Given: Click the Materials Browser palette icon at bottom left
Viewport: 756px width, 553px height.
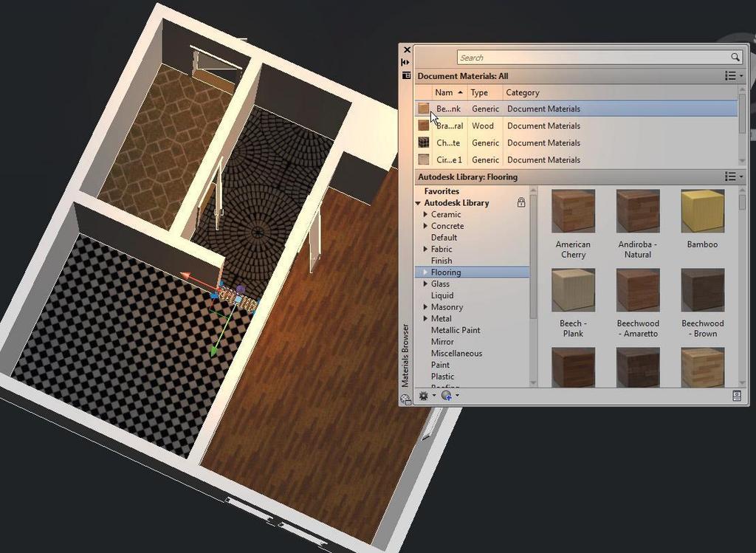Looking at the screenshot, I should pyautogui.click(x=405, y=399).
